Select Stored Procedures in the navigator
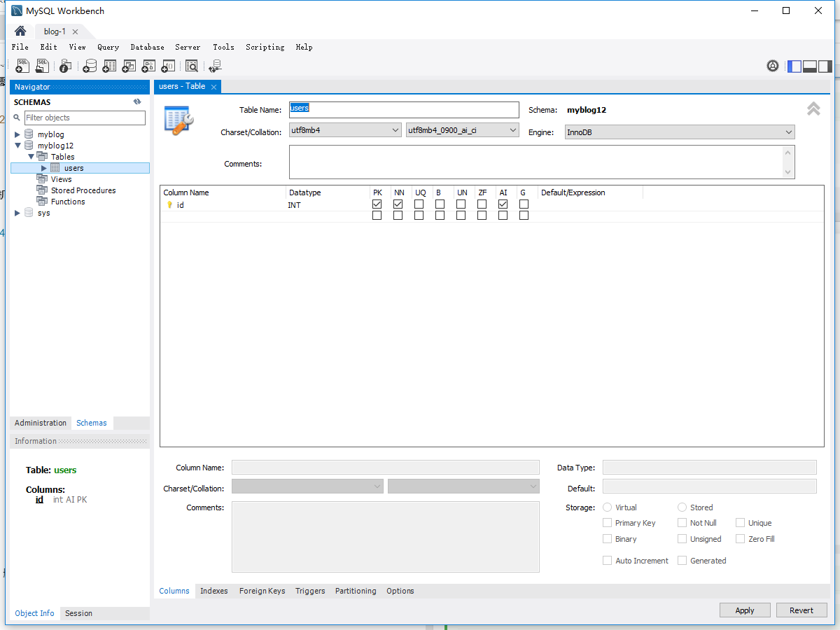Screen dimensions: 840x630 click(83, 190)
